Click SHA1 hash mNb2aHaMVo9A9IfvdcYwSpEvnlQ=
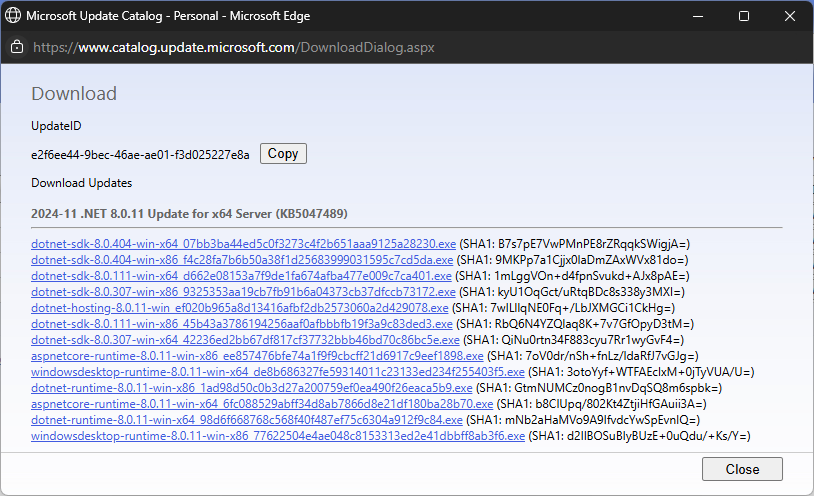 (600, 420)
